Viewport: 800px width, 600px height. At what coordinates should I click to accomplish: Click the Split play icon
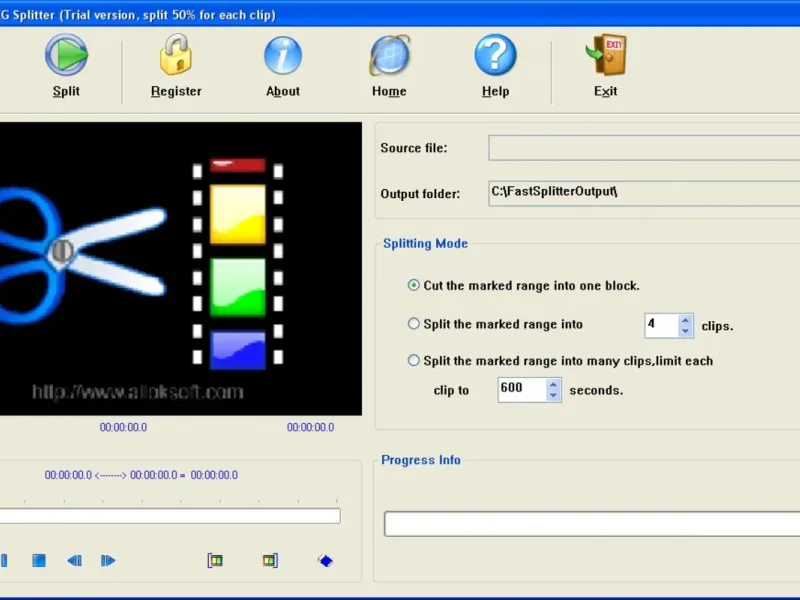pyautogui.click(x=66, y=55)
